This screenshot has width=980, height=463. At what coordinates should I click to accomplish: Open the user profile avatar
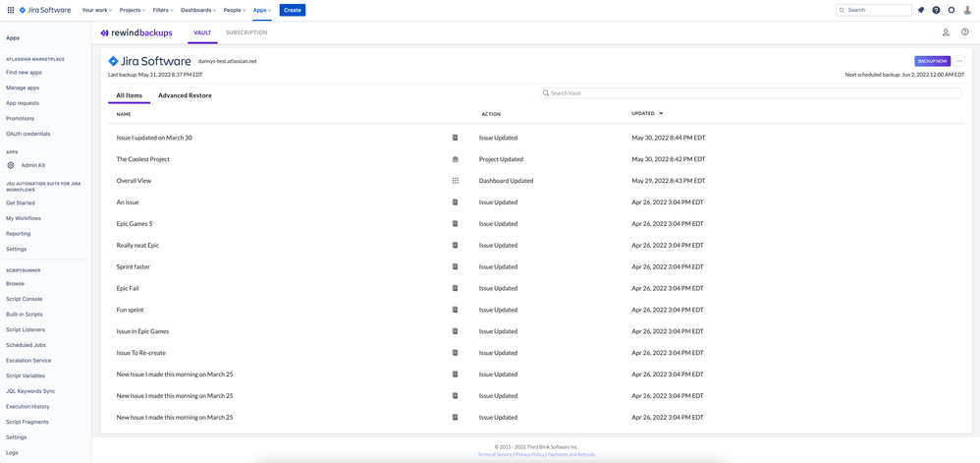967,10
